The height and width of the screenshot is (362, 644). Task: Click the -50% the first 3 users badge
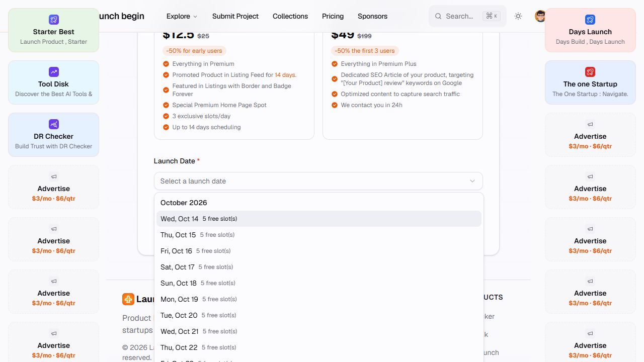click(365, 51)
